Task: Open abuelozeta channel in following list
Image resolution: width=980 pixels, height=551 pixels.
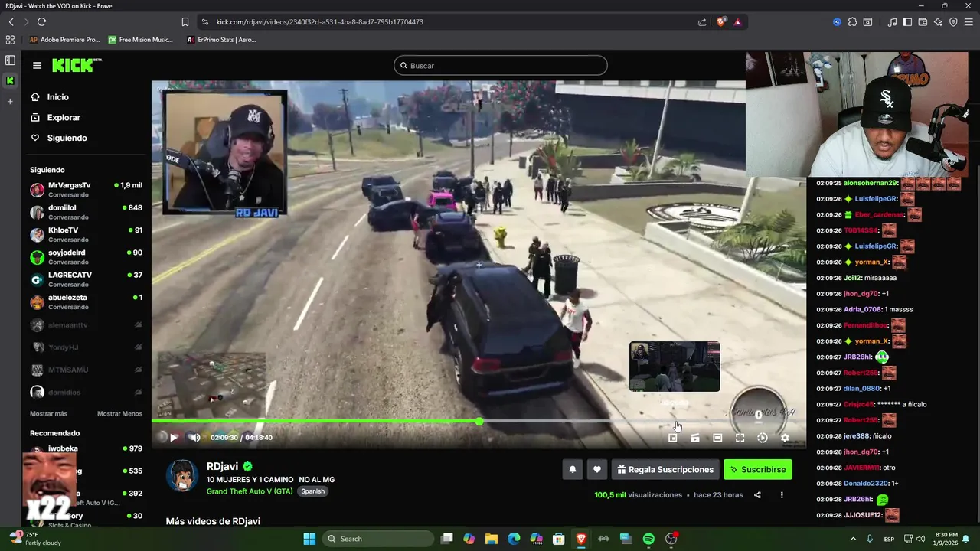Action: 86,302
